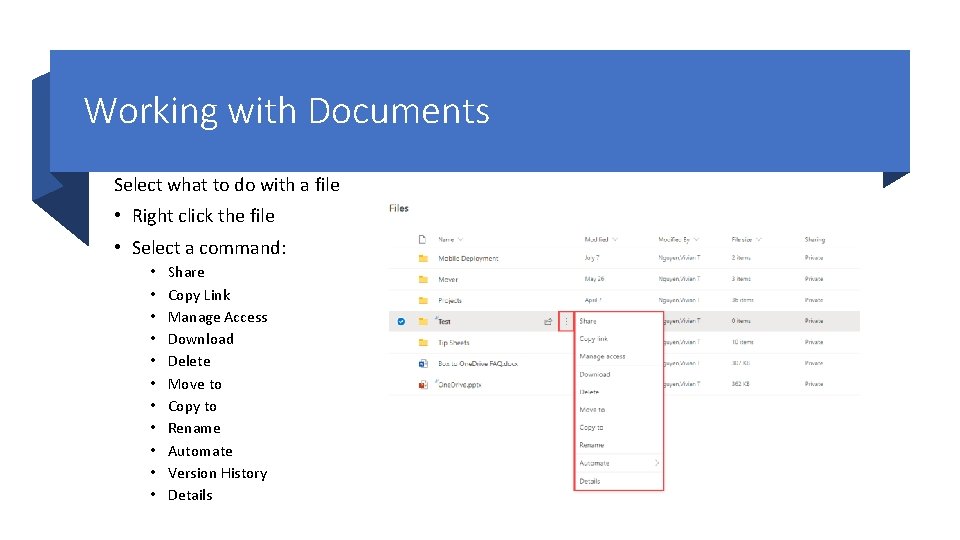Click the Private sharing status of Mobile Deployment
Image resolution: width=960 pixels, height=540 pixels.
point(814,258)
